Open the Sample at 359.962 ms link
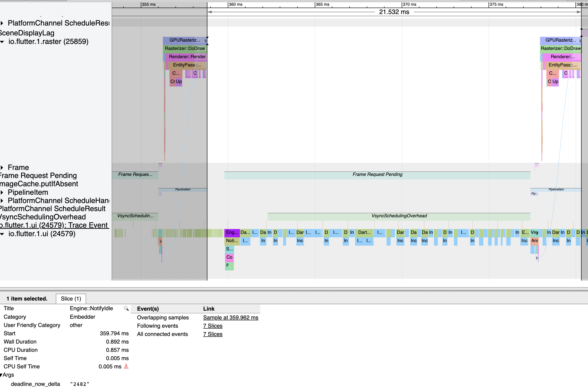 coord(231,318)
